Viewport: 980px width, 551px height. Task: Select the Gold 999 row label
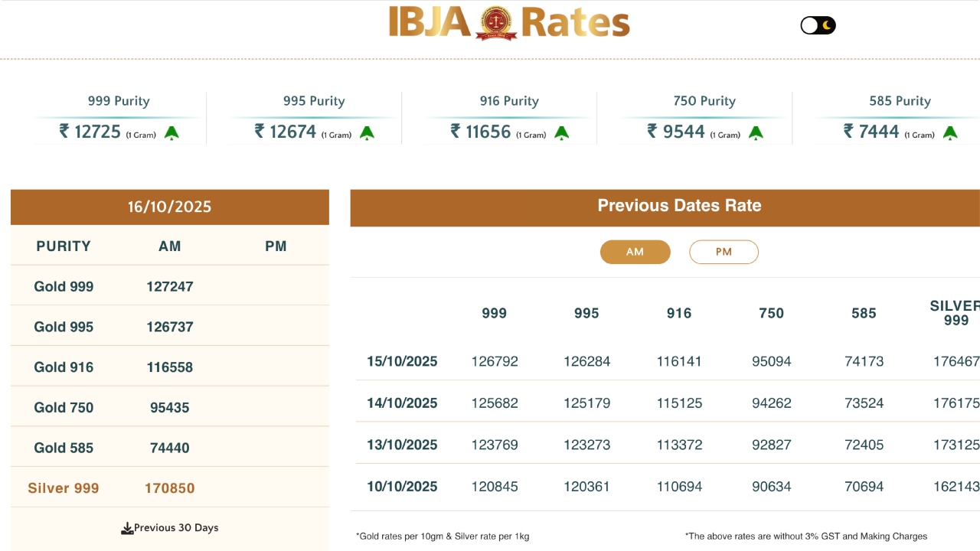click(x=64, y=287)
